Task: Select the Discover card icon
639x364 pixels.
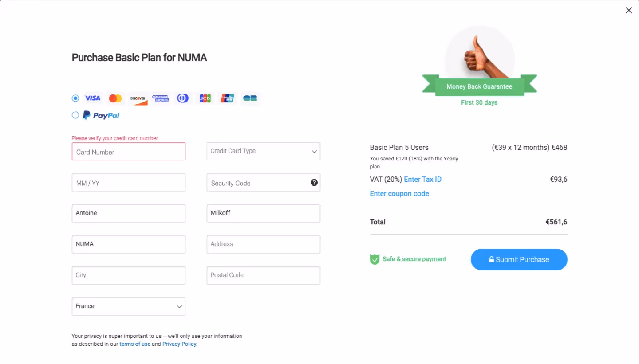Action: pos(138,98)
